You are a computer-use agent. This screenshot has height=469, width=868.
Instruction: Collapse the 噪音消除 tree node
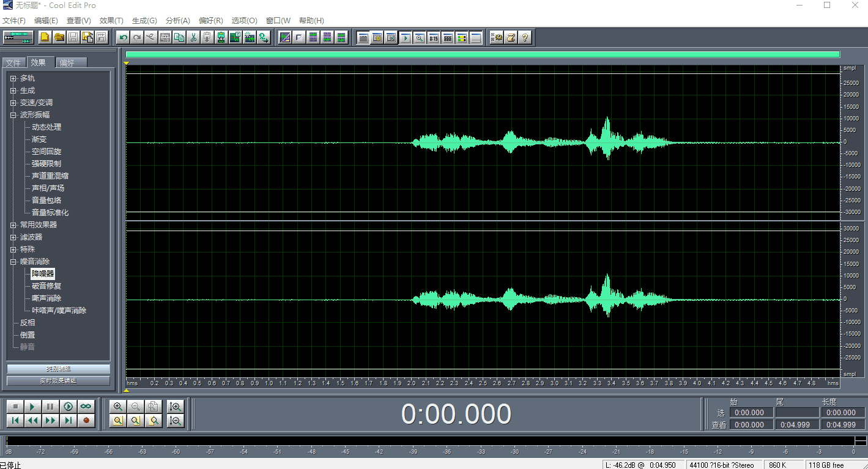click(x=13, y=262)
